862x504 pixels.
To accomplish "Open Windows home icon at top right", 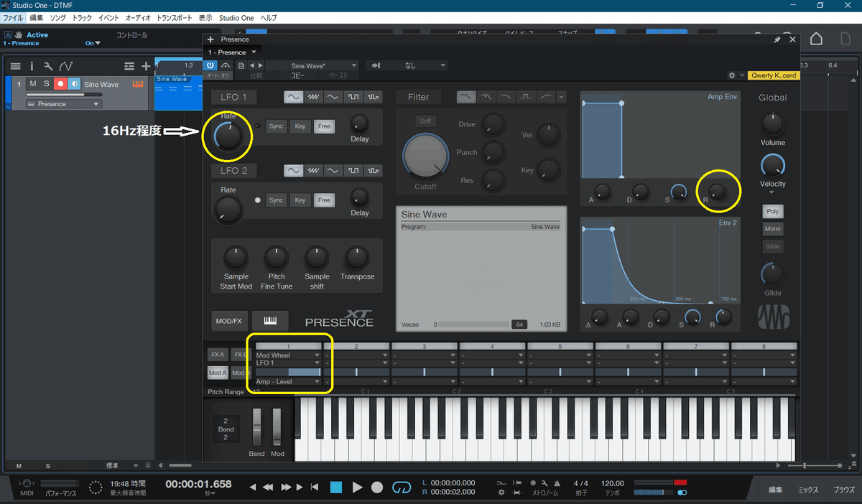I will point(817,39).
